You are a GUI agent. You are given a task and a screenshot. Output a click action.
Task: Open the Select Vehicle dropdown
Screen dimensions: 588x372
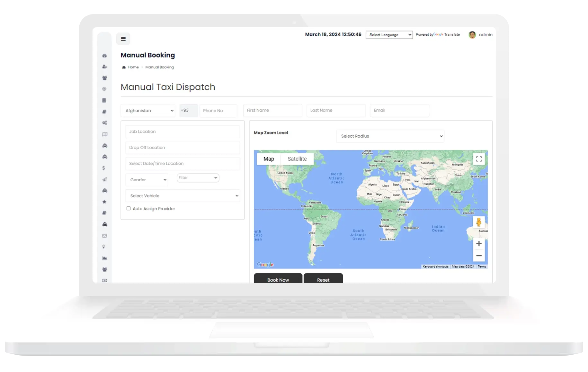[183, 196]
